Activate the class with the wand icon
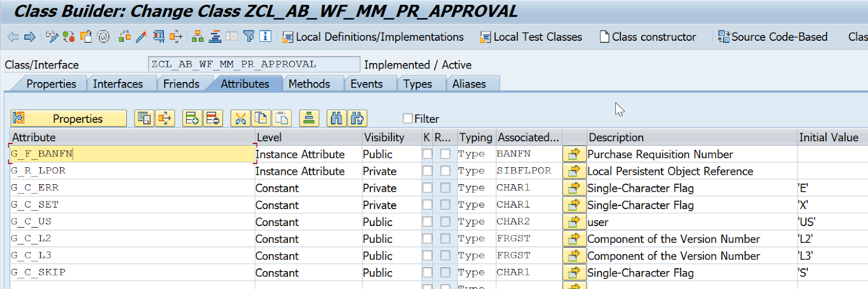Screen dimensions: 868x289 [142, 37]
